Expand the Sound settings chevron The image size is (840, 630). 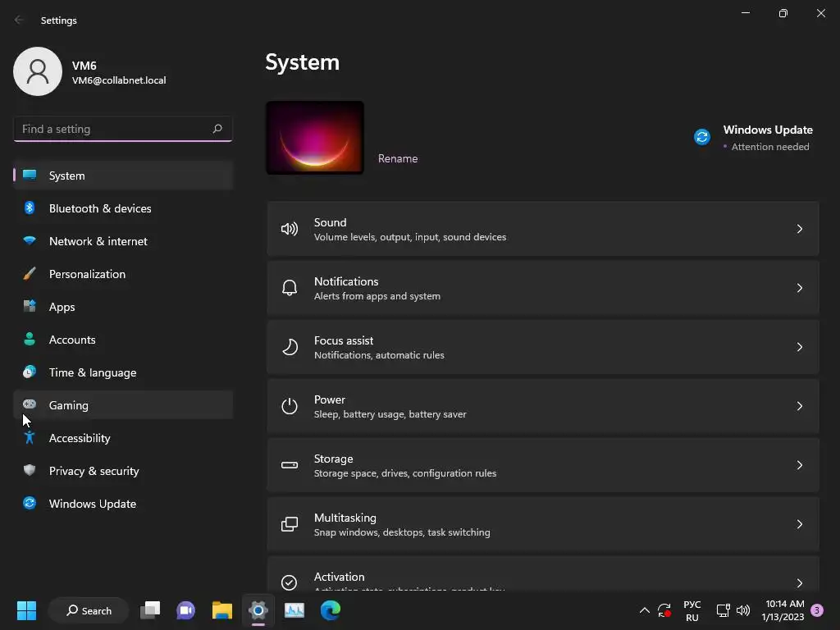click(799, 230)
